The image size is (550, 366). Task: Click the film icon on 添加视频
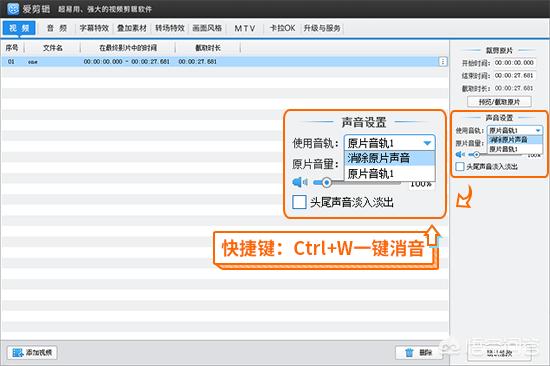(x=18, y=352)
